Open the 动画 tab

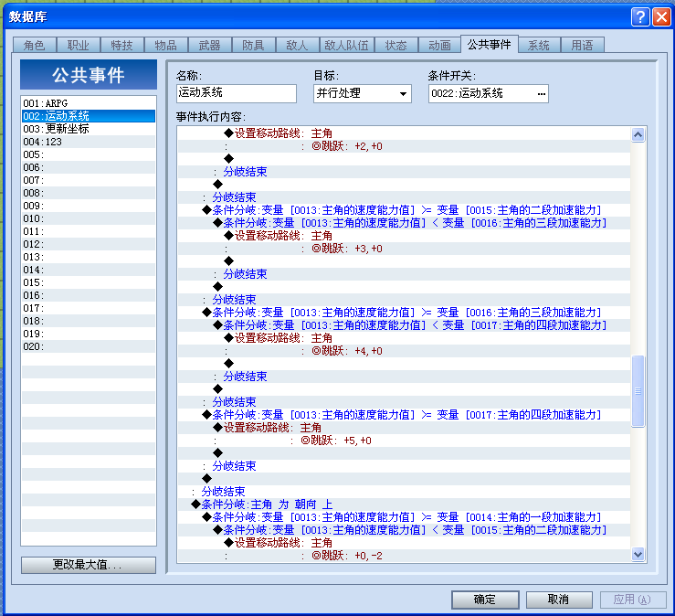point(439,45)
